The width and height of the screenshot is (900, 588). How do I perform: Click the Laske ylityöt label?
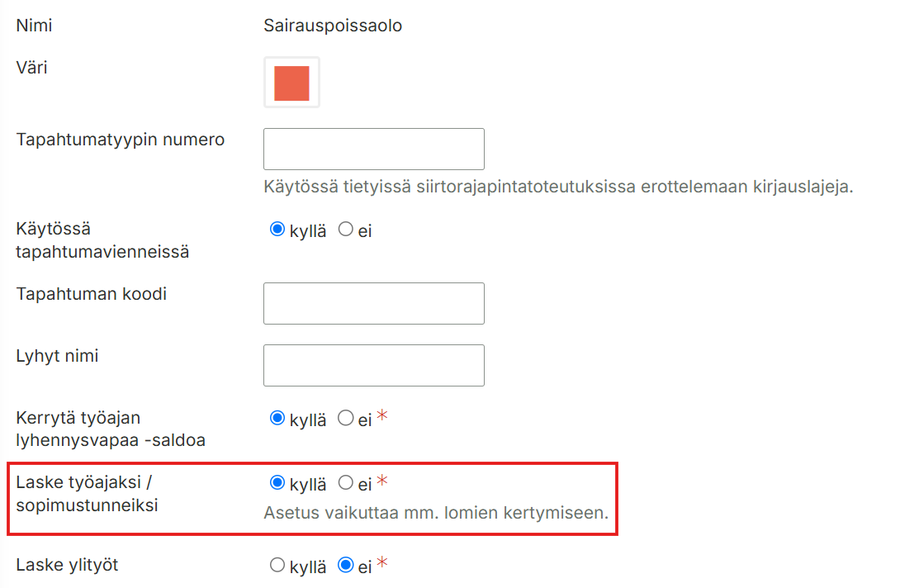[x=67, y=565]
